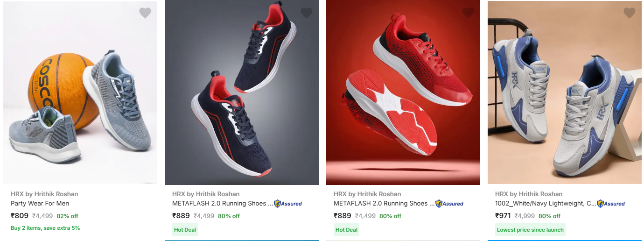Click Assured badge on 1002_White/Navy listing
Viewport: 644px width, 241px height.
(x=611, y=204)
